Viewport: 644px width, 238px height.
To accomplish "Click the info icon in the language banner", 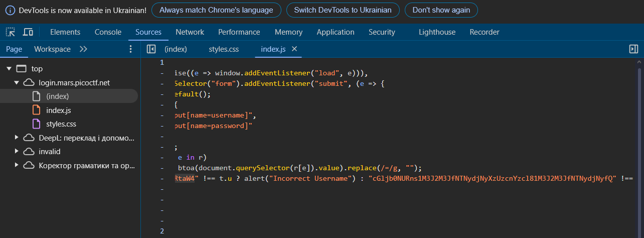I will coord(10,10).
